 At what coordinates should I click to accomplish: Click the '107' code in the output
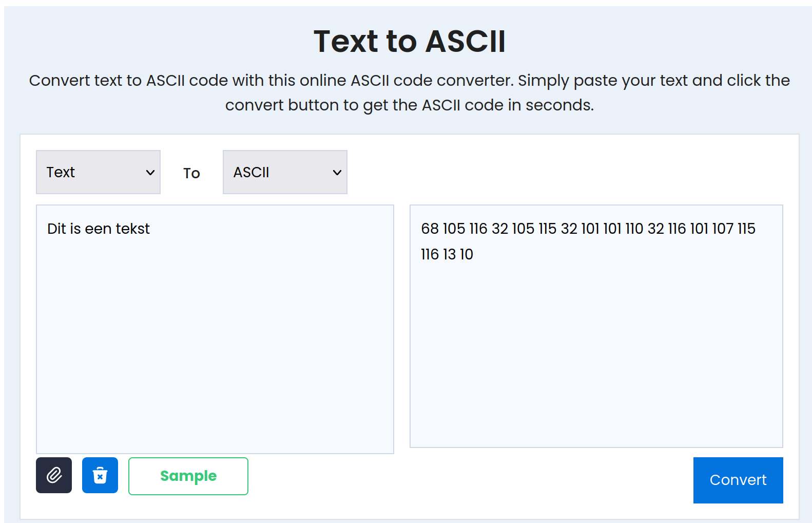coord(722,229)
